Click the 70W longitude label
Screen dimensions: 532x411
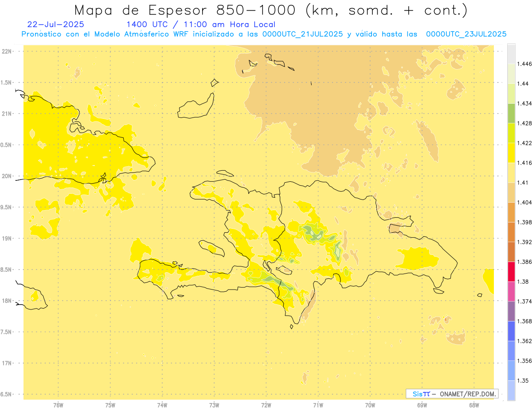pos(370,406)
